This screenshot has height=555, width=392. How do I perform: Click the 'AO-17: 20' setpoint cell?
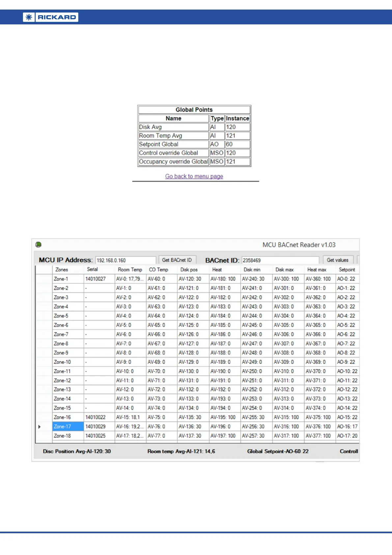pyautogui.click(x=348, y=436)
